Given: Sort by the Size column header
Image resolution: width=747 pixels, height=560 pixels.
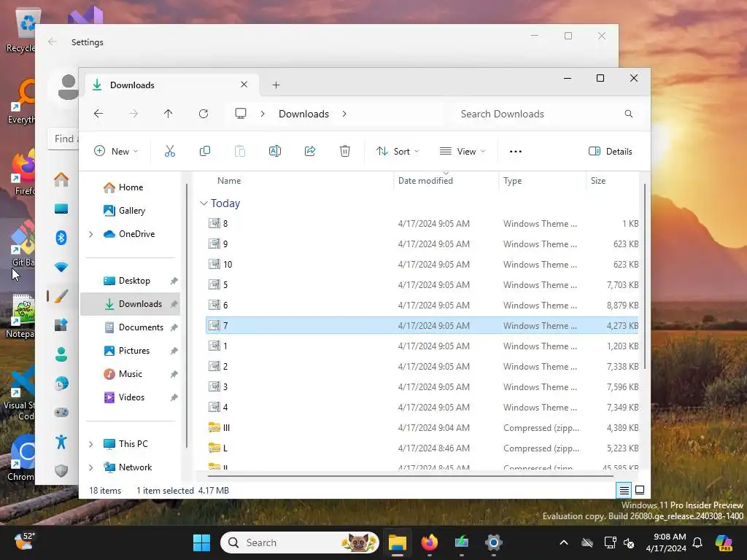Looking at the screenshot, I should coord(598,181).
